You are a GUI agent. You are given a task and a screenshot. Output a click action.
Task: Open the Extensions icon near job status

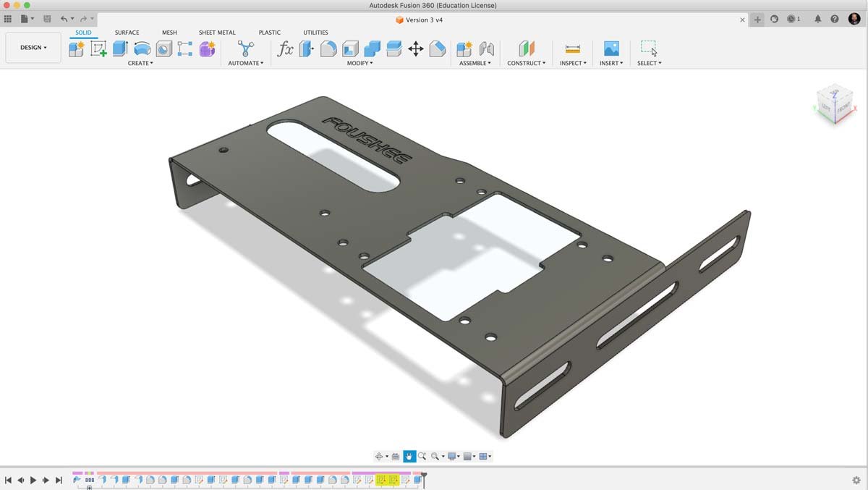(x=774, y=19)
